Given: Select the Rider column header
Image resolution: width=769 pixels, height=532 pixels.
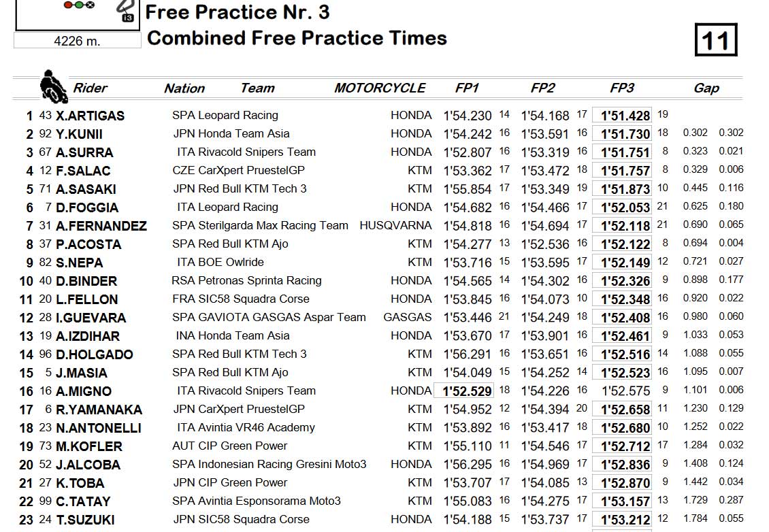Looking at the screenshot, I should [x=90, y=88].
